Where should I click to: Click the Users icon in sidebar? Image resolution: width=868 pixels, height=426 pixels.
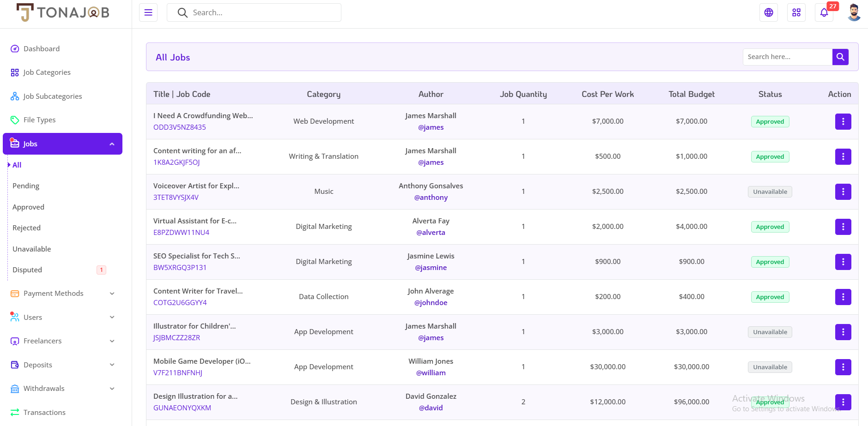(15, 317)
